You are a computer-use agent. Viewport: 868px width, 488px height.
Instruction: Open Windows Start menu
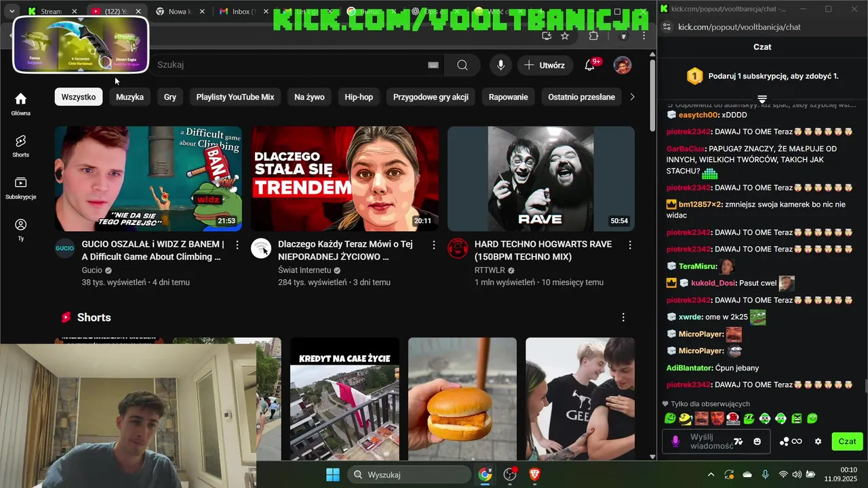coord(333,474)
